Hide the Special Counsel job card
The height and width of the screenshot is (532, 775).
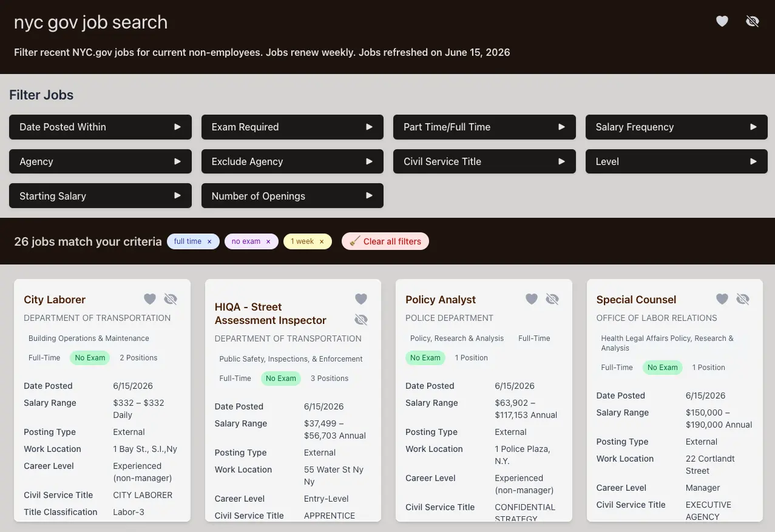pos(743,299)
